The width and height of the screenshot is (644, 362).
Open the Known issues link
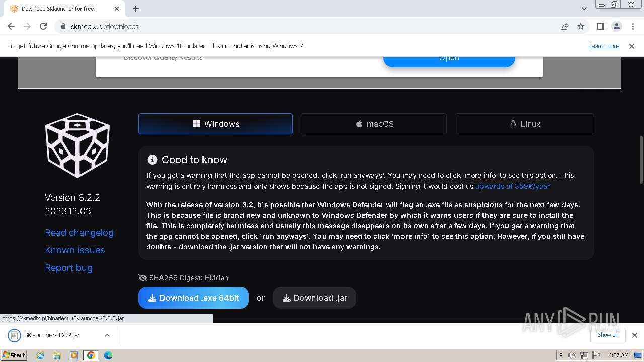pos(75,250)
